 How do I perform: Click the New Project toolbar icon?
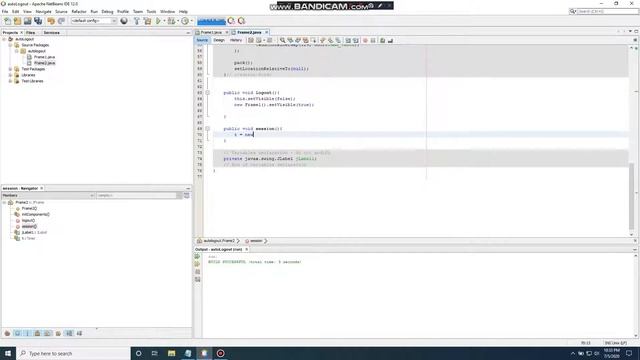(18, 21)
